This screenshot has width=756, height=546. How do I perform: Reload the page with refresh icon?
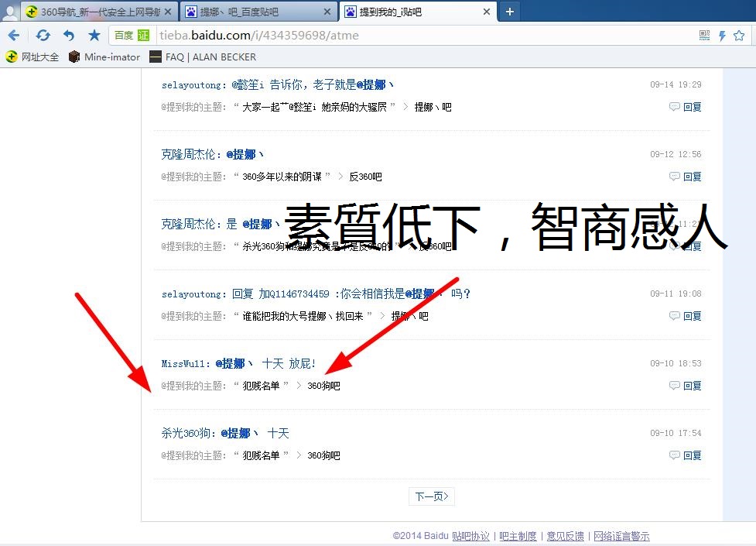43,36
